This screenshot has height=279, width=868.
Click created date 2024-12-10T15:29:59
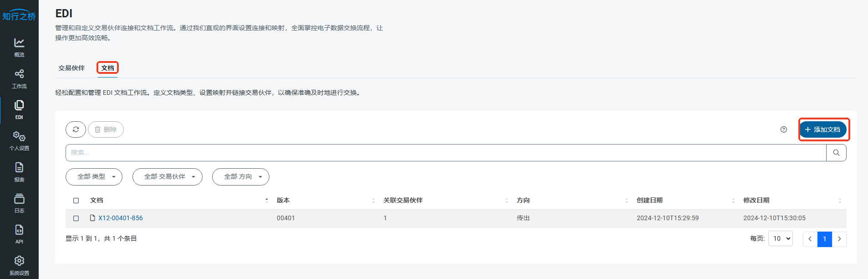click(x=668, y=218)
